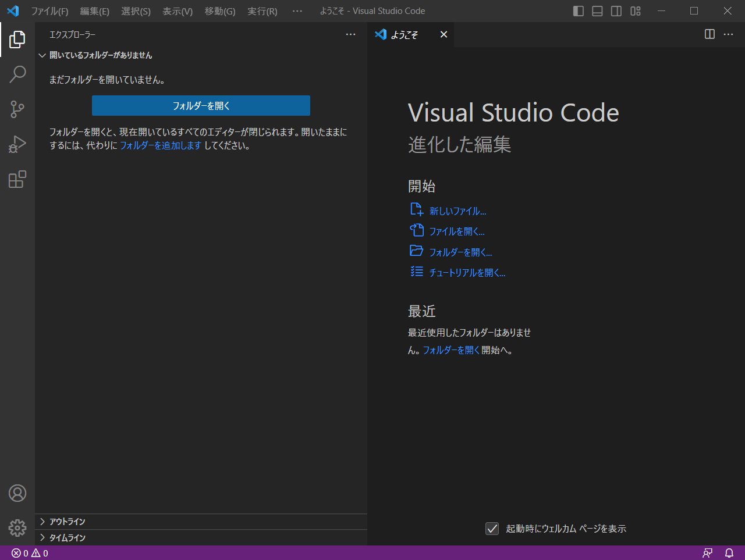Collapse the 開いているフォルダーがありません section

[100, 55]
